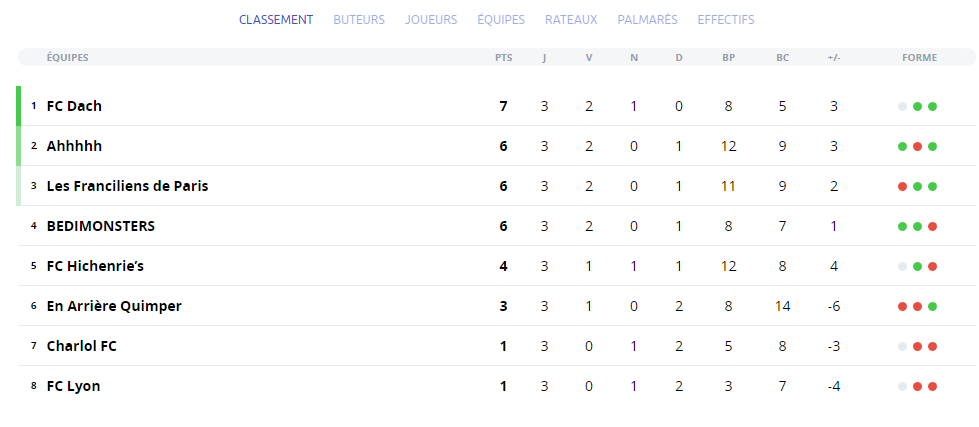This screenshot has height=427, width=979.
Task: Click the PTS column header
Action: pos(504,57)
